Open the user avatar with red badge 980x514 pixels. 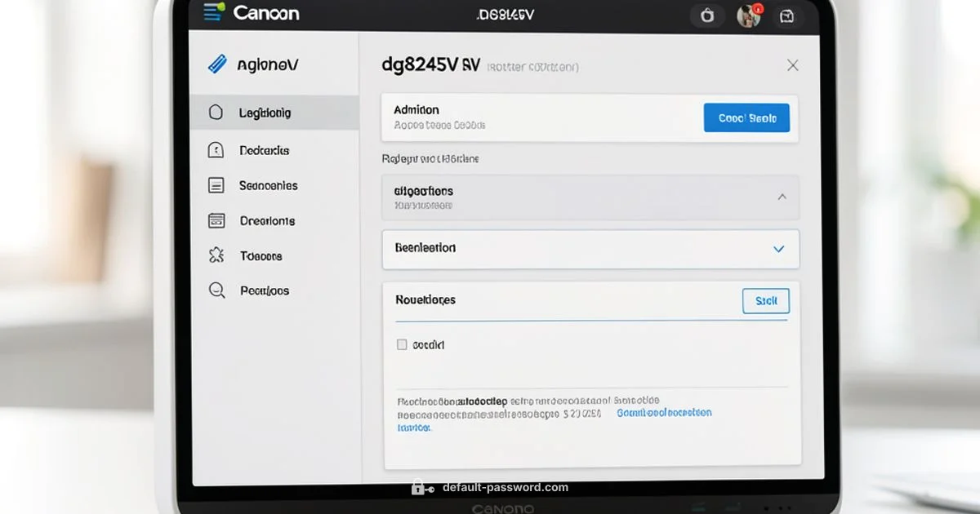coord(748,15)
